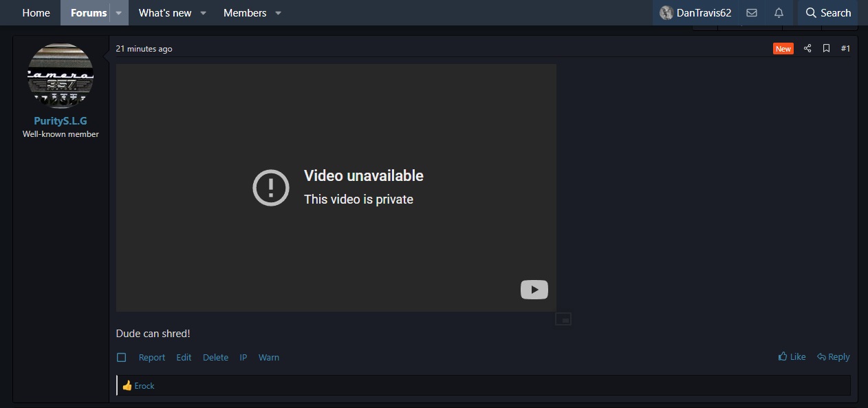Image resolution: width=868 pixels, height=408 pixels.
Task: Click the Report link
Action: pyautogui.click(x=151, y=357)
